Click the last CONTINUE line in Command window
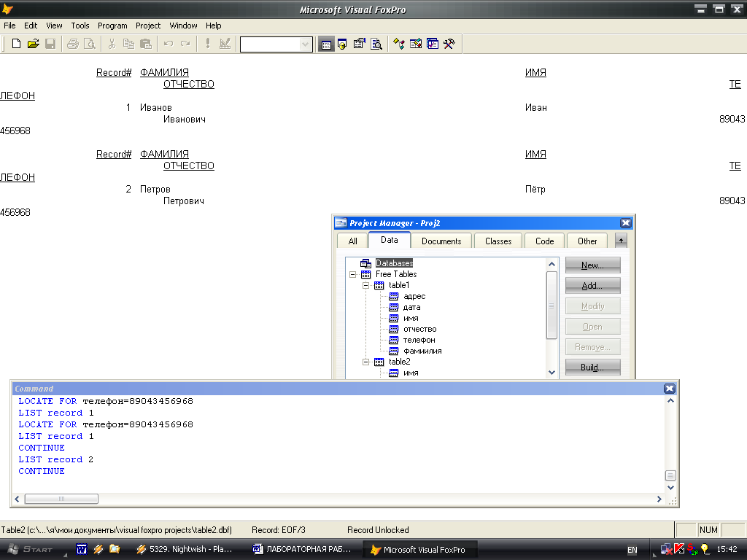Screen dimensions: 747x560 click(x=42, y=471)
